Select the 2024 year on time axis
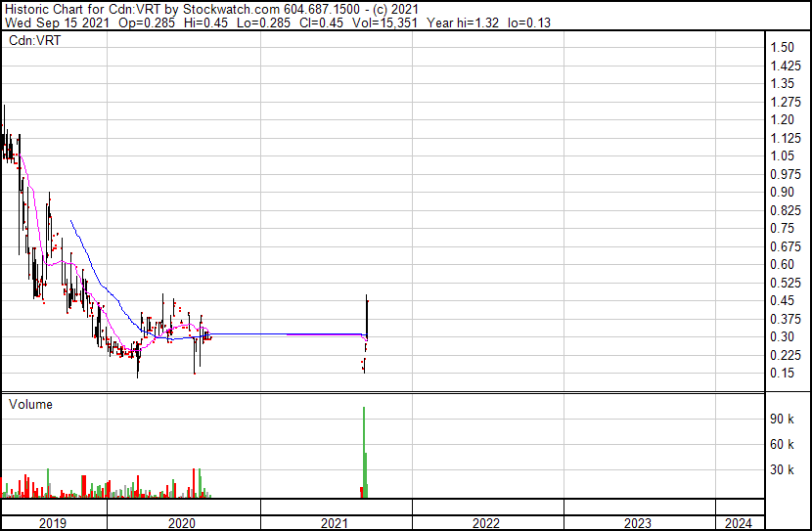 click(739, 523)
